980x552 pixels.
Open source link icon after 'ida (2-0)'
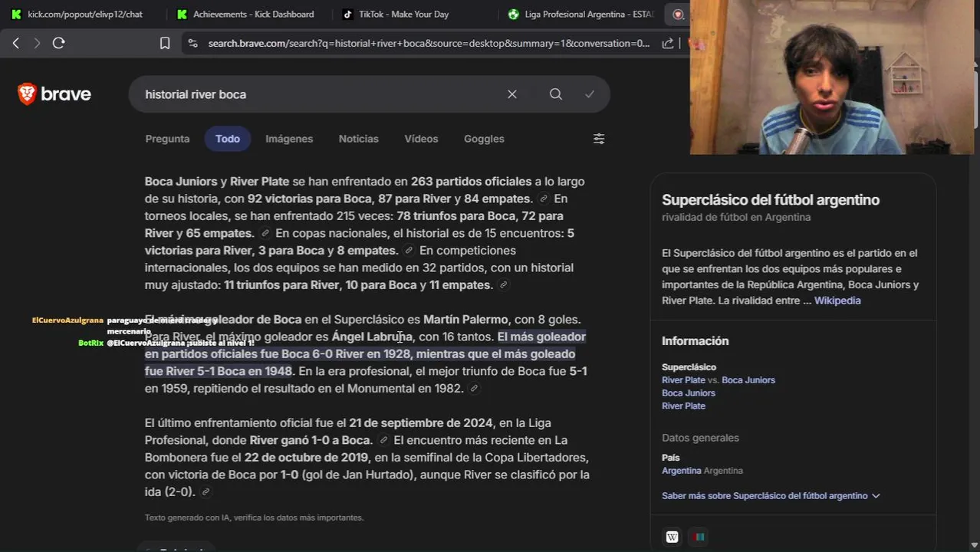click(206, 492)
